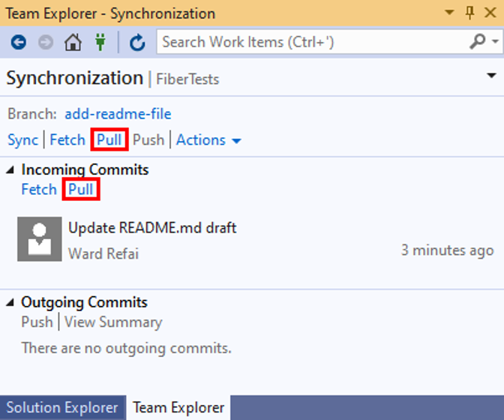Switch to the Solution Explorer tab
504x420 pixels.
(62, 408)
